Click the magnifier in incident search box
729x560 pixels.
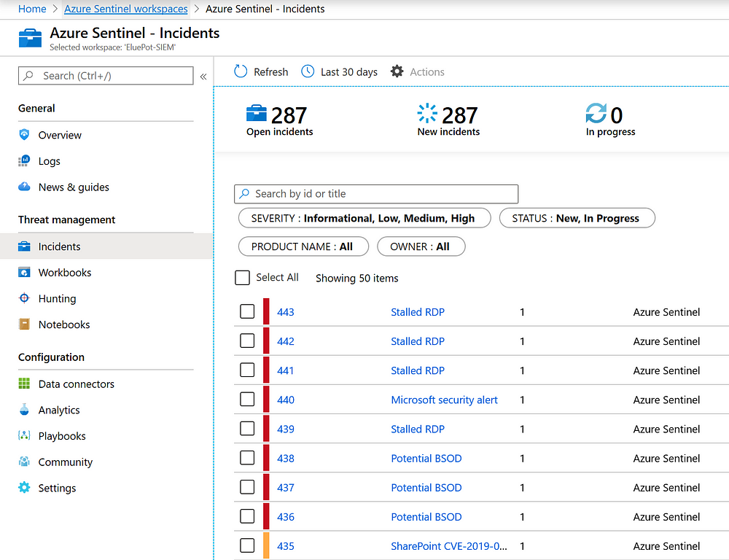pos(244,194)
